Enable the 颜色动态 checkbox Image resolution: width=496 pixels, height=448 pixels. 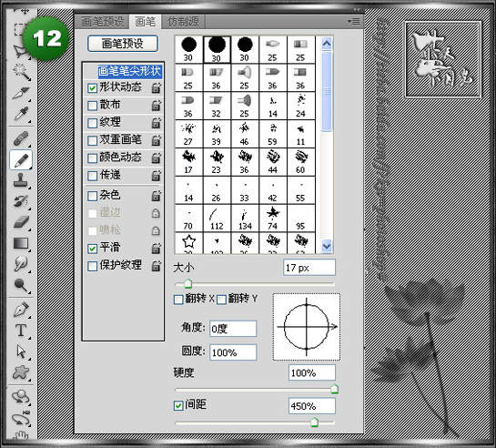92,158
